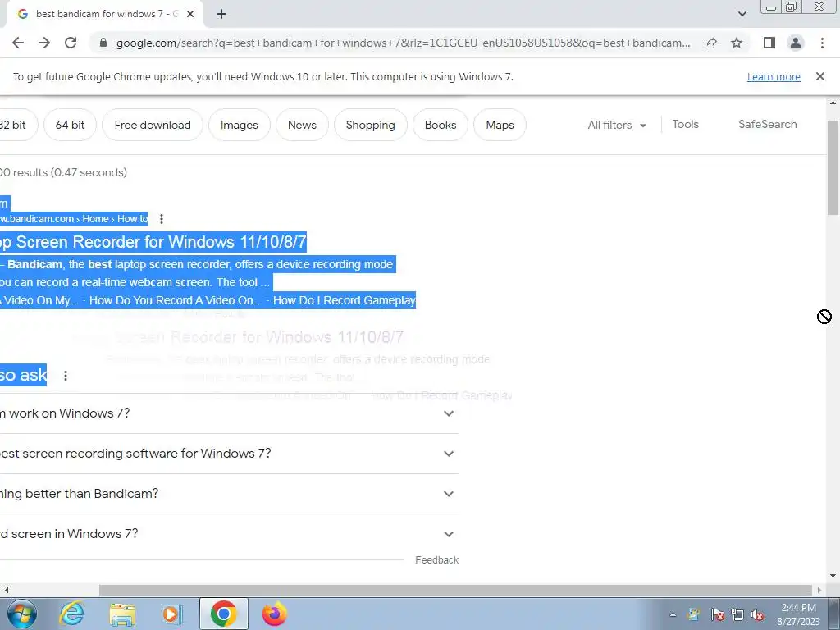The width and height of the screenshot is (840, 630).
Task: Expand the 'better than Bandicam?' question
Action: 230,494
